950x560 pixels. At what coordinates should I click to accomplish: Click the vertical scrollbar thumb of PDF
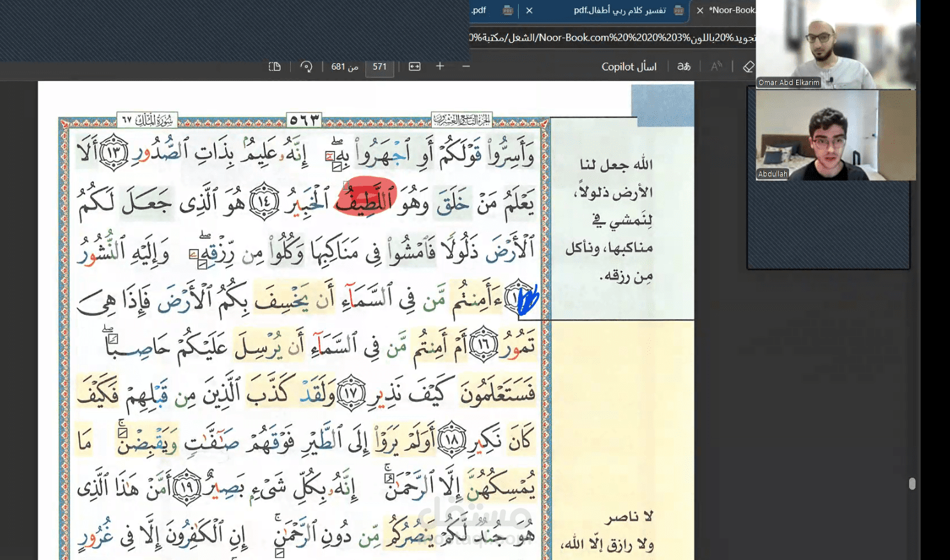[x=912, y=483]
